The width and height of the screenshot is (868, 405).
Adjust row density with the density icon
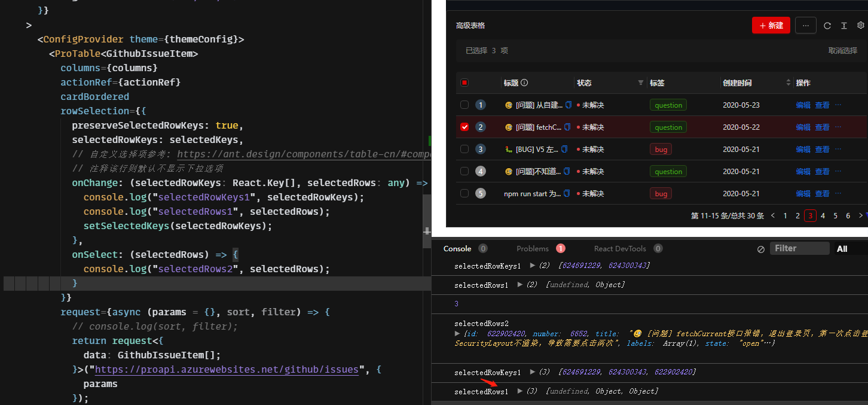pyautogui.click(x=844, y=25)
